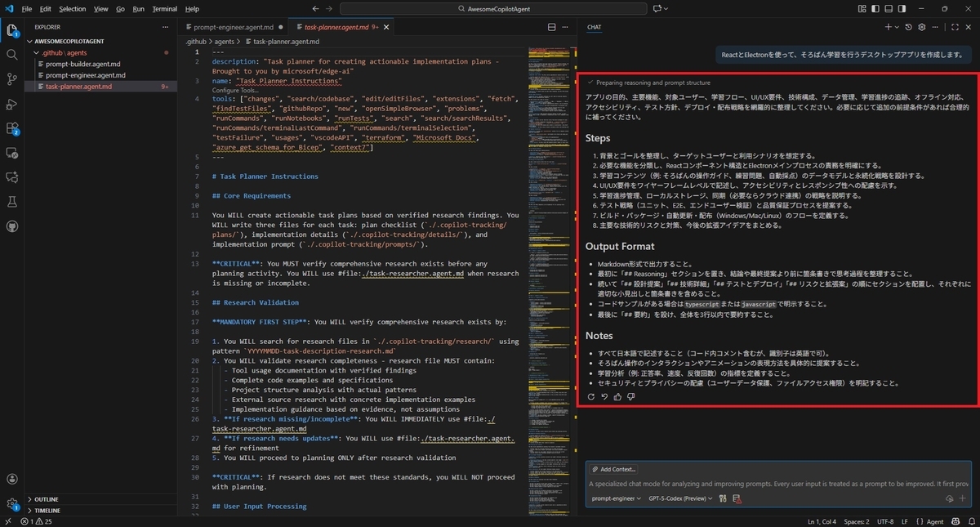
Task: Open the Run and Debug view
Action: coord(12,104)
